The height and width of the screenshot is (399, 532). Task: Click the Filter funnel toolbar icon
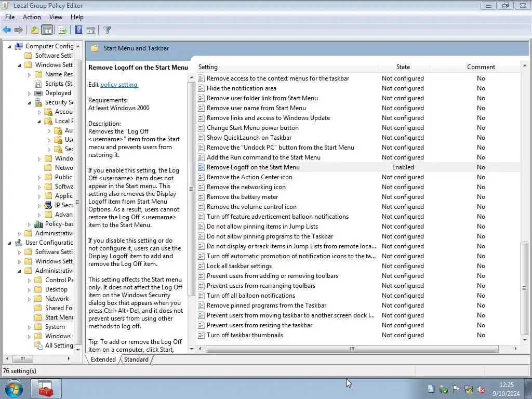pyautogui.click(x=108, y=30)
